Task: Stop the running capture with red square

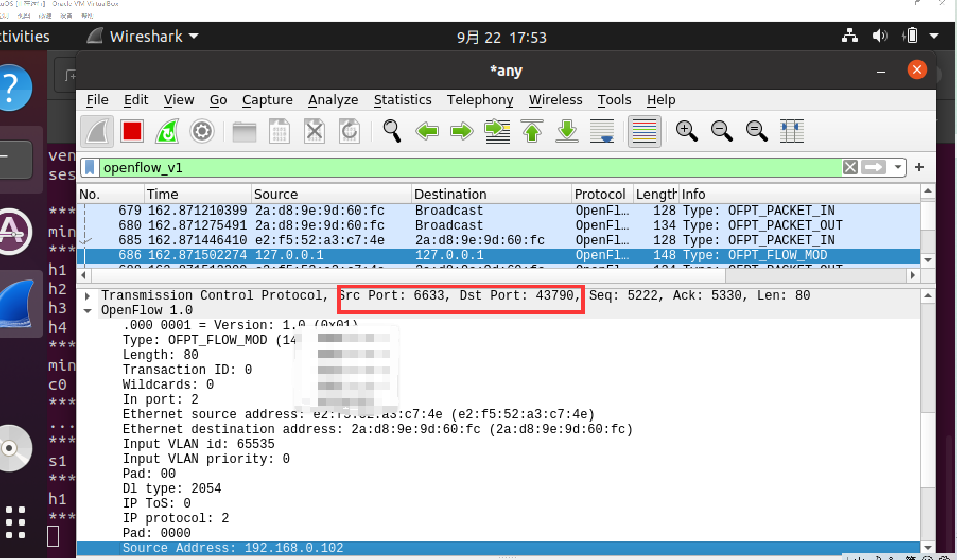Action: [132, 131]
